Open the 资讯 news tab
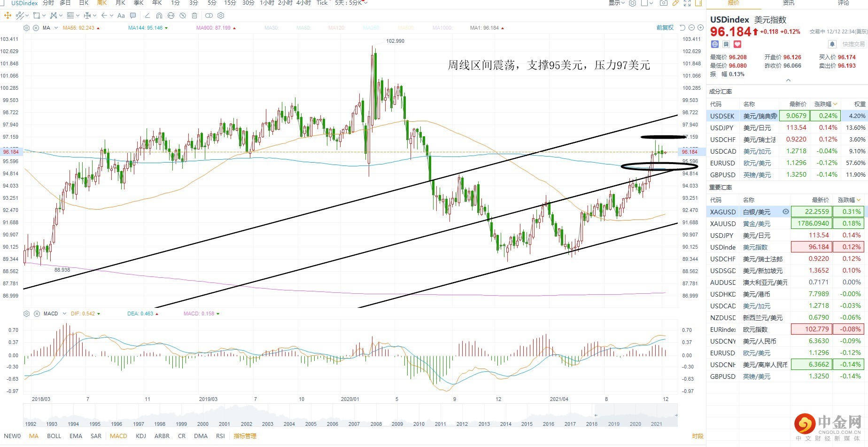 pos(789,3)
